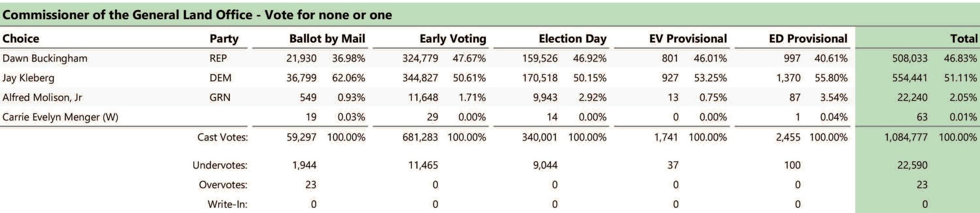980x213 pixels.
Task: Select Jay Kleberg's total of 554,441 votes
Action: click(x=910, y=78)
